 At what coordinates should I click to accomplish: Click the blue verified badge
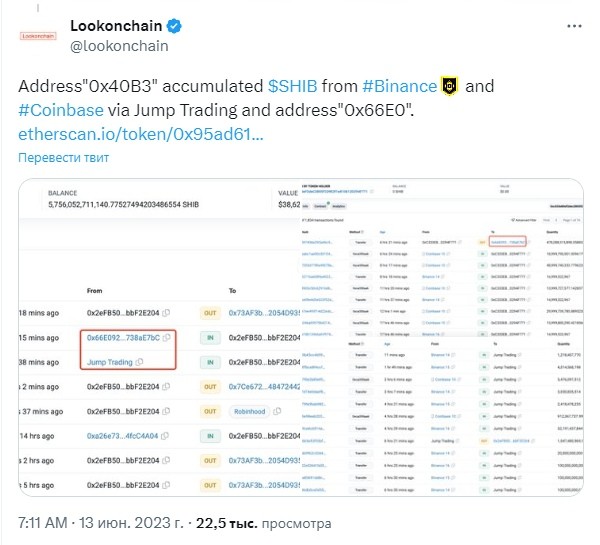[174, 26]
